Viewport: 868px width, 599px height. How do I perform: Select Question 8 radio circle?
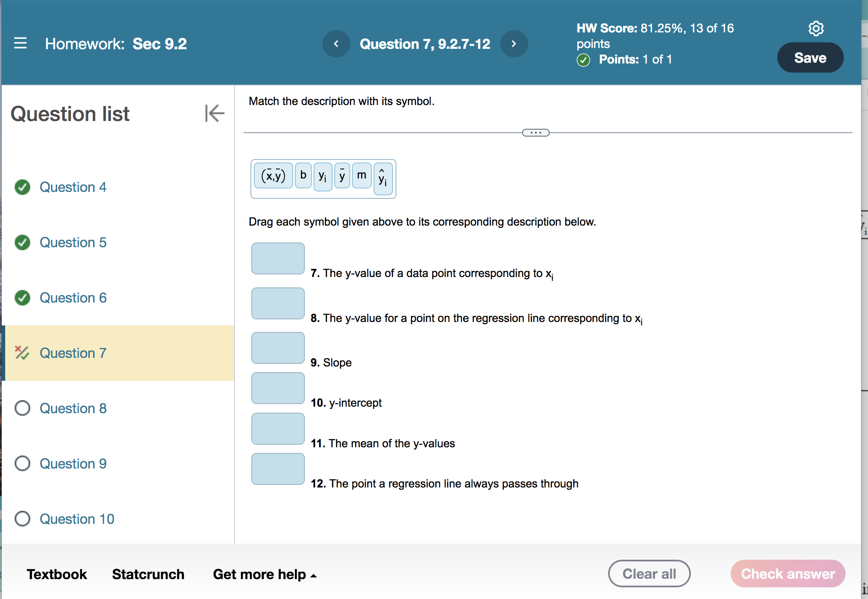click(22, 408)
